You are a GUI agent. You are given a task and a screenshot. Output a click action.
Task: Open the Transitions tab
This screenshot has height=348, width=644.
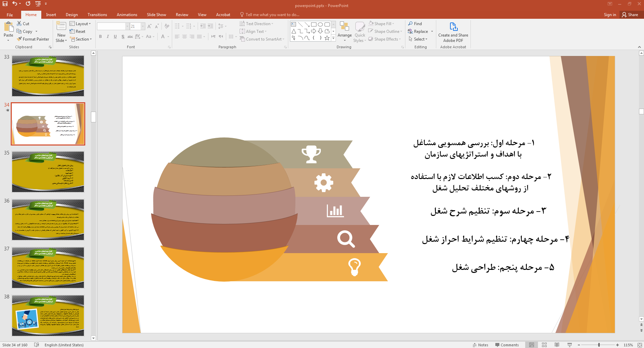[x=97, y=15]
